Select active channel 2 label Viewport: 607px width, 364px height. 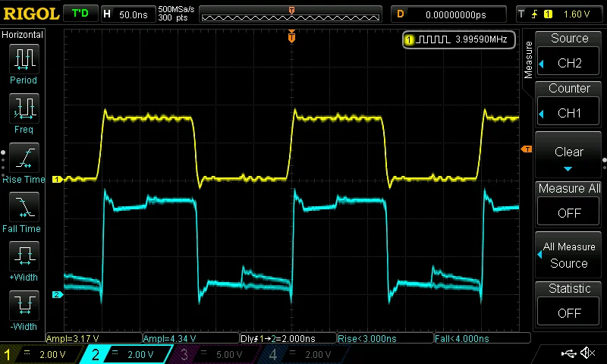click(127, 354)
